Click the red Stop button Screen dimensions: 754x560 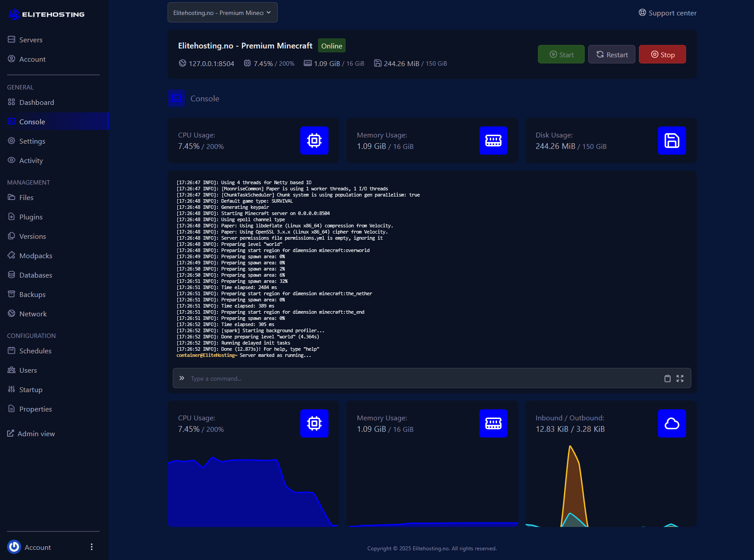[x=662, y=54]
